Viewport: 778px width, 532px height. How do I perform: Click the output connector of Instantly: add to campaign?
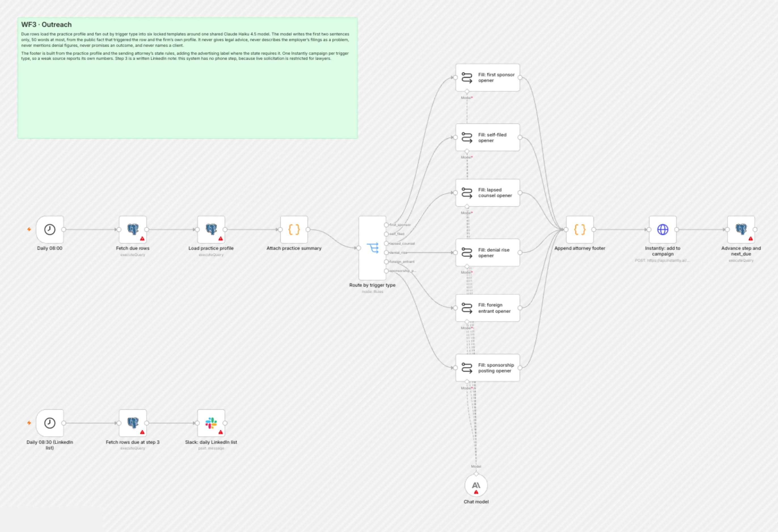click(x=676, y=229)
